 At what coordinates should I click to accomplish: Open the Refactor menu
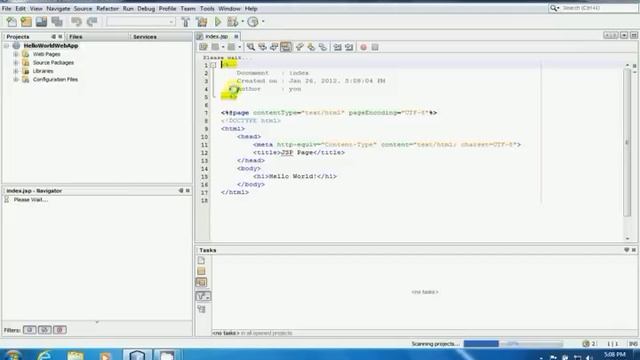(107, 8)
